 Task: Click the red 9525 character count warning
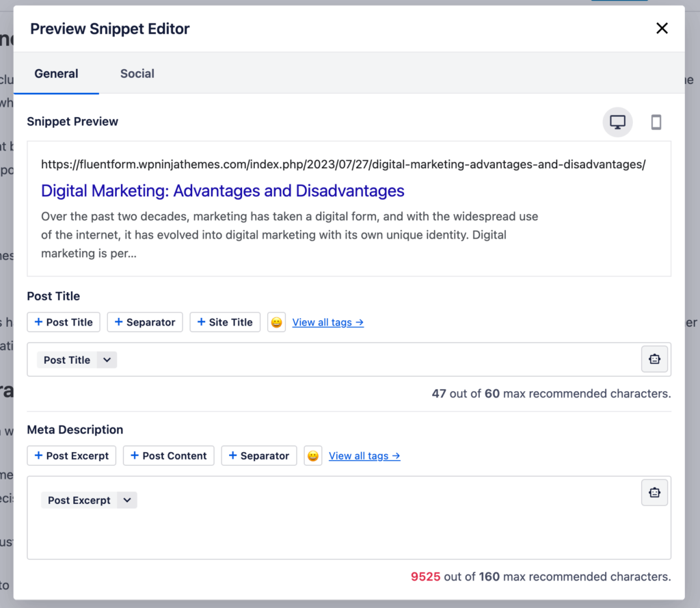pyautogui.click(x=425, y=577)
